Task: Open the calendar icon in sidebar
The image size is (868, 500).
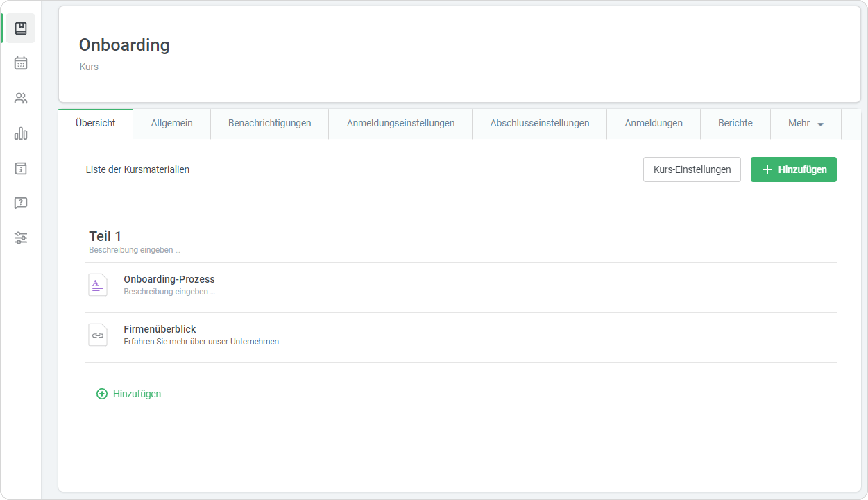Action: 21,63
